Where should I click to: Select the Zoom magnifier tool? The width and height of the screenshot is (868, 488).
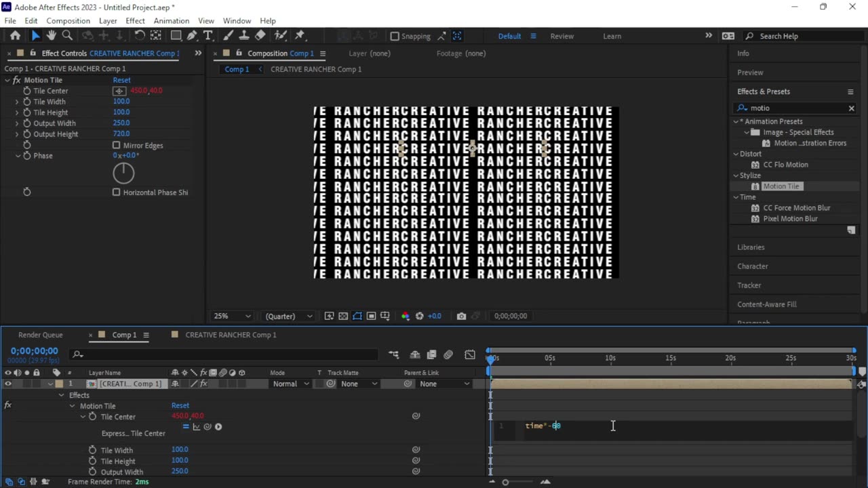click(x=67, y=36)
